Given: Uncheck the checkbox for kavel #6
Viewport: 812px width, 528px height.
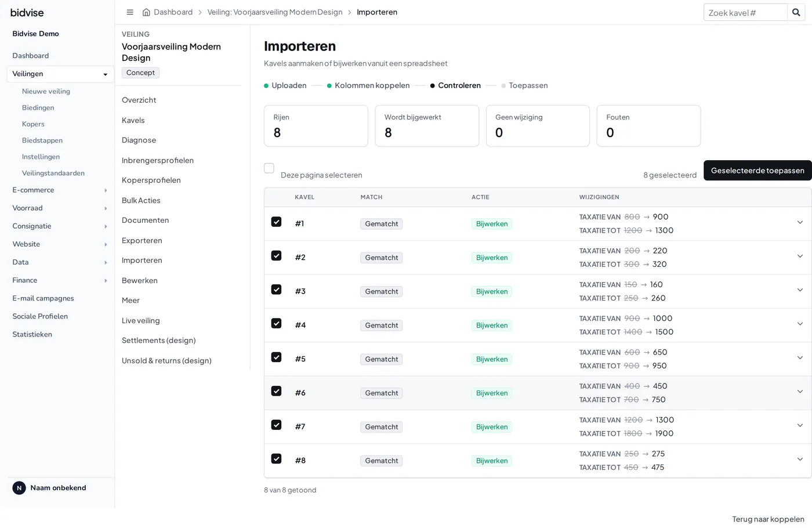Looking at the screenshot, I should [x=277, y=391].
